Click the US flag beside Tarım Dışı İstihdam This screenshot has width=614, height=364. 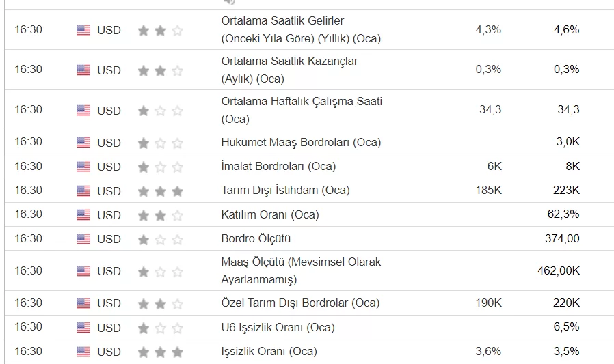click(x=83, y=191)
